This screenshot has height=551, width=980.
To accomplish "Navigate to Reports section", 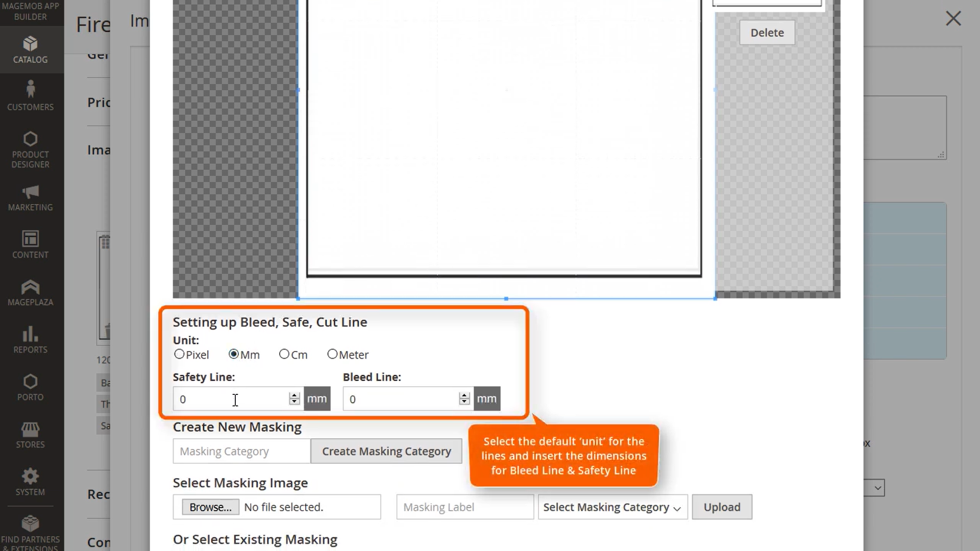I will point(30,339).
